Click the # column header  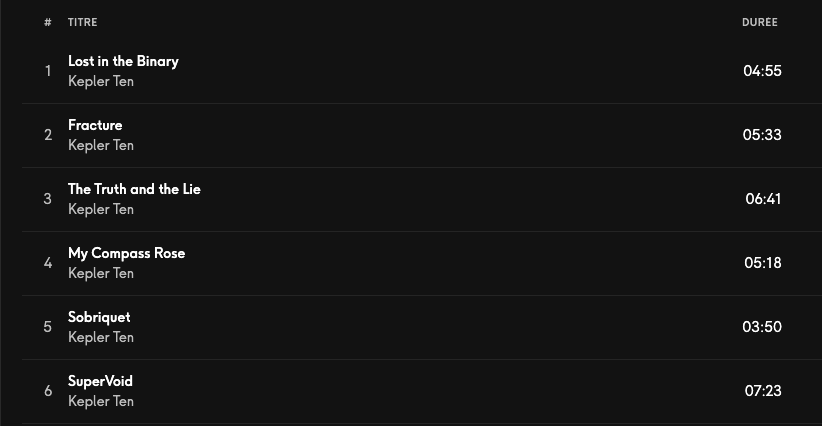[47, 22]
